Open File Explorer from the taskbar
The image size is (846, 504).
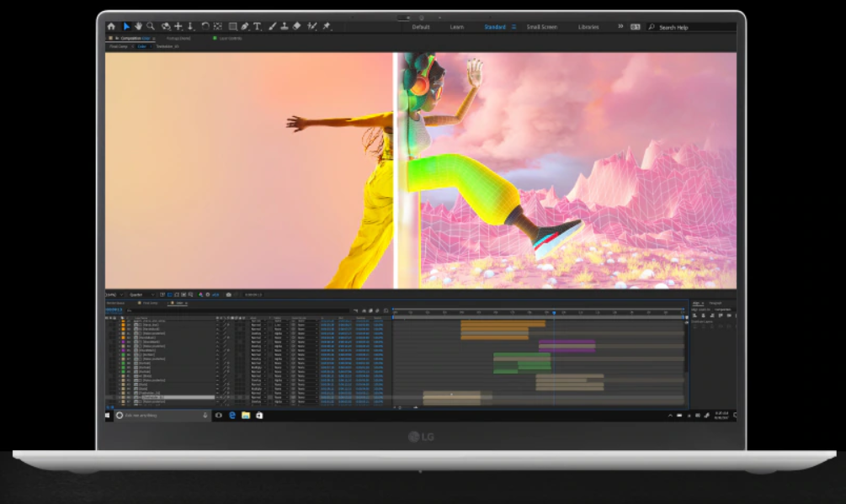point(246,416)
